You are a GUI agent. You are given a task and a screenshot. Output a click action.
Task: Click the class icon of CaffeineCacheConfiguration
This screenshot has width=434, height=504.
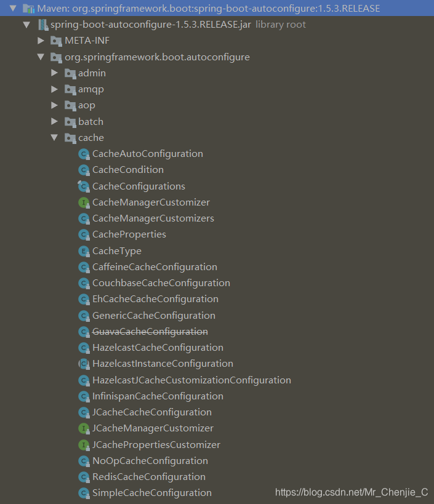(x=84, y=268)
